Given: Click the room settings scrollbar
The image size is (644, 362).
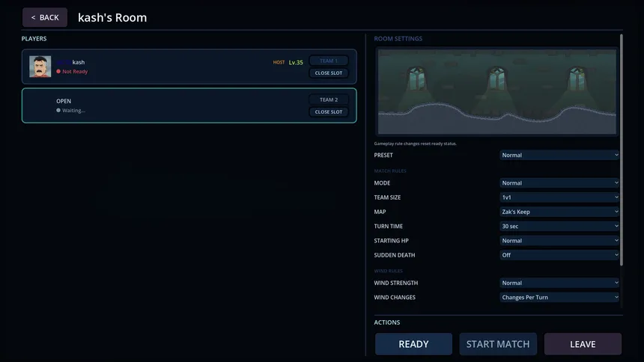Looking at the screenshot, I should (622, 150).
